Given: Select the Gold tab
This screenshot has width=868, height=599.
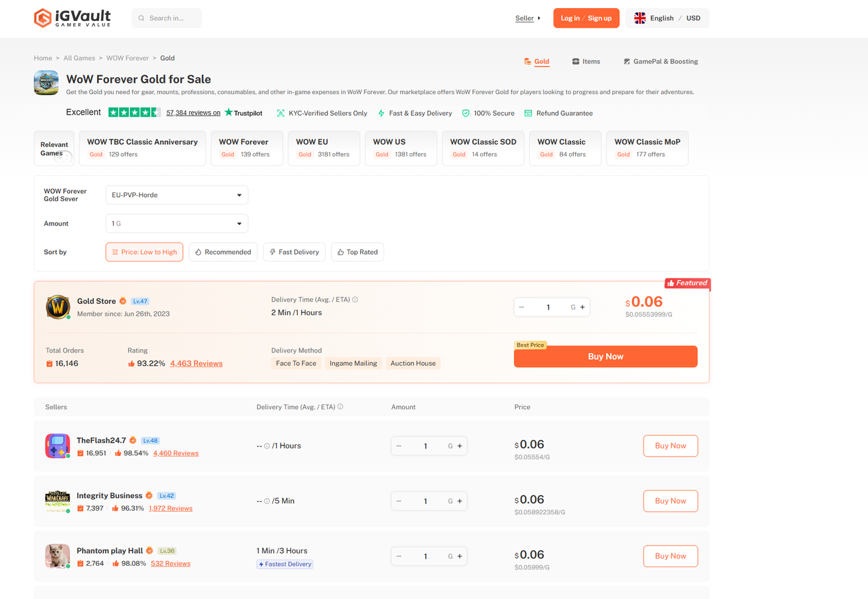Looking at the screenshot, I should 536,62.
